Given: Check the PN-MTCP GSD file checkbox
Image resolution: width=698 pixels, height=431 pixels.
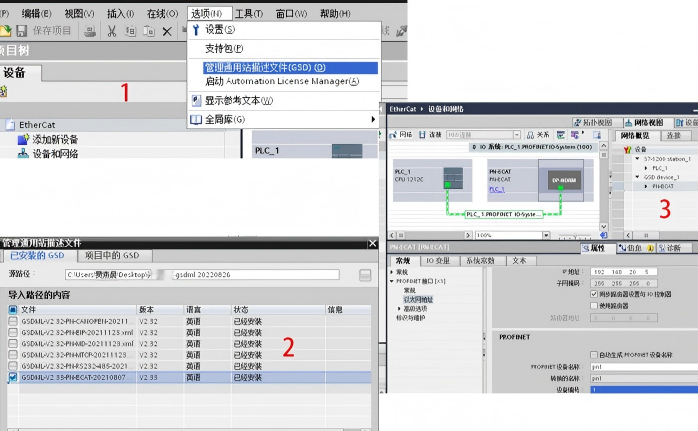Looking at the screenshot, I should tap(13, 354).
